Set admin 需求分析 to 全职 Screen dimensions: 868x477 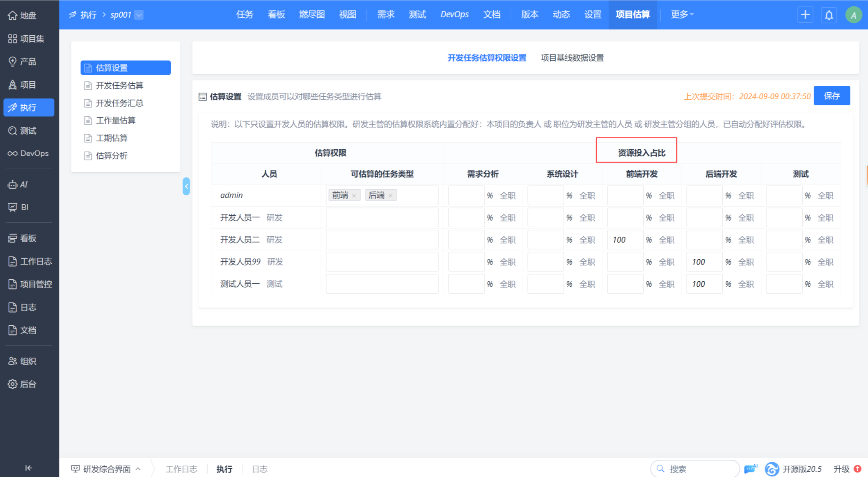507,196
